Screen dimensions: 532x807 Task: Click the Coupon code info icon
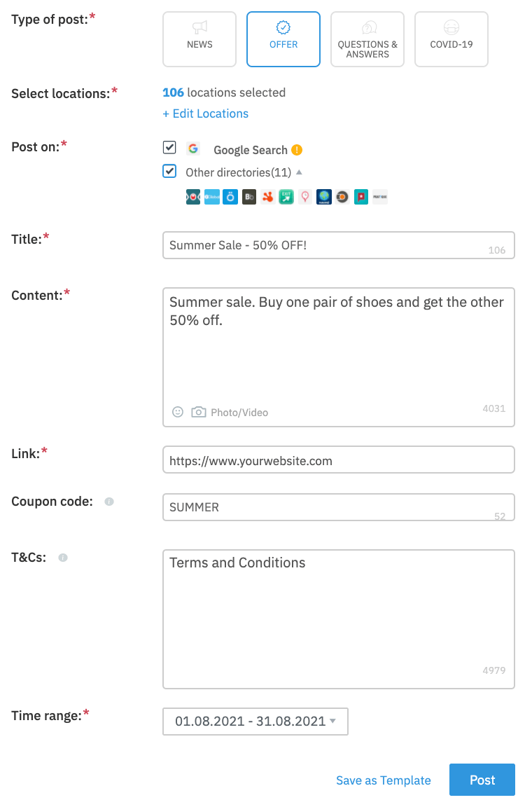(109, 502)
